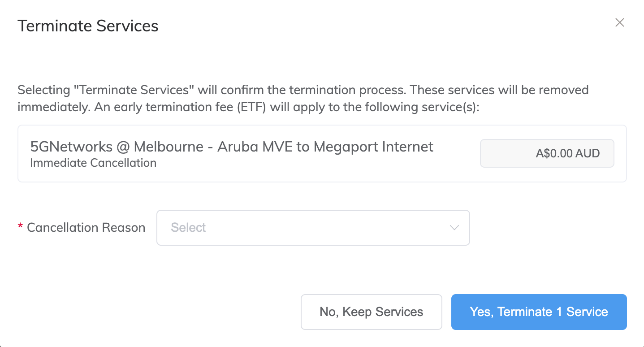This screenshot has height=347, width=644.
Task: Click the required field asterisk marker
Action: tap(20, 227)
